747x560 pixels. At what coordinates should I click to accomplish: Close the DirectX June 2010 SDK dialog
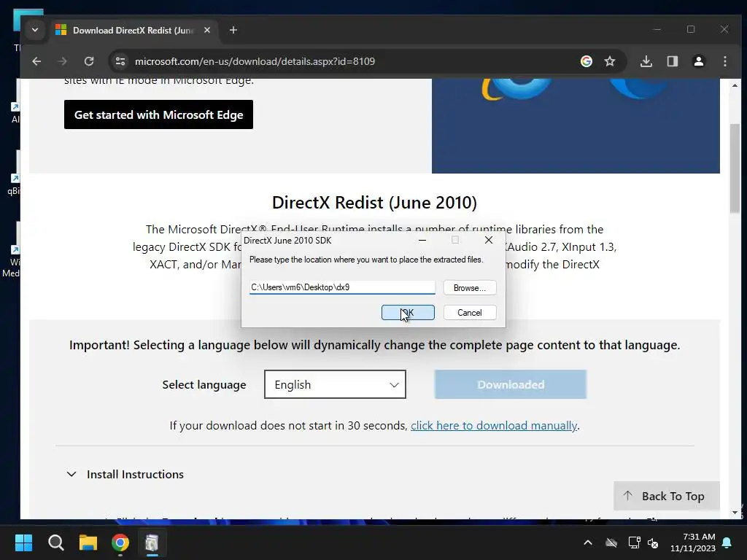488,241
